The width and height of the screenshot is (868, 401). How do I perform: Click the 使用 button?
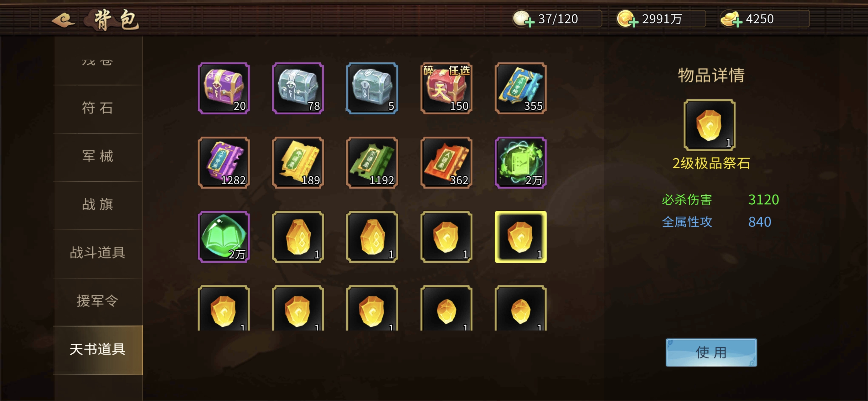[711, 352]
